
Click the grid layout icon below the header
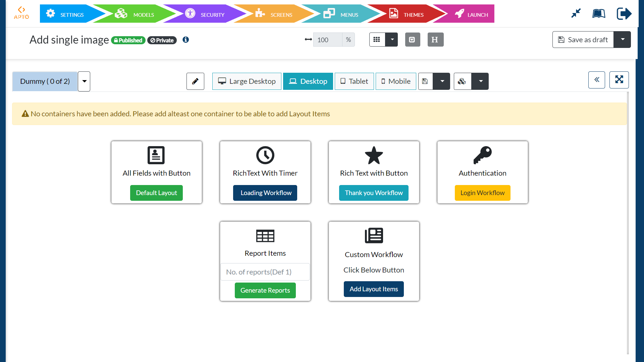(377, 39)
